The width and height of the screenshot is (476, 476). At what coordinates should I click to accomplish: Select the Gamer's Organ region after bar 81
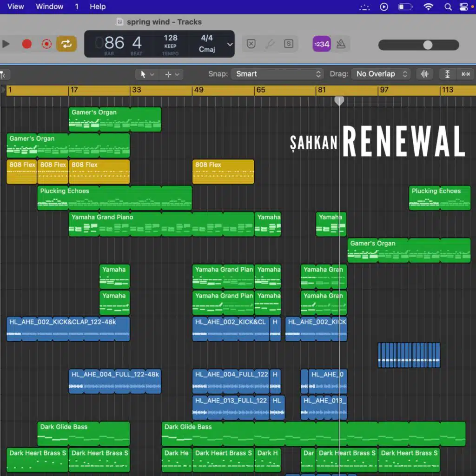(409, 251)
